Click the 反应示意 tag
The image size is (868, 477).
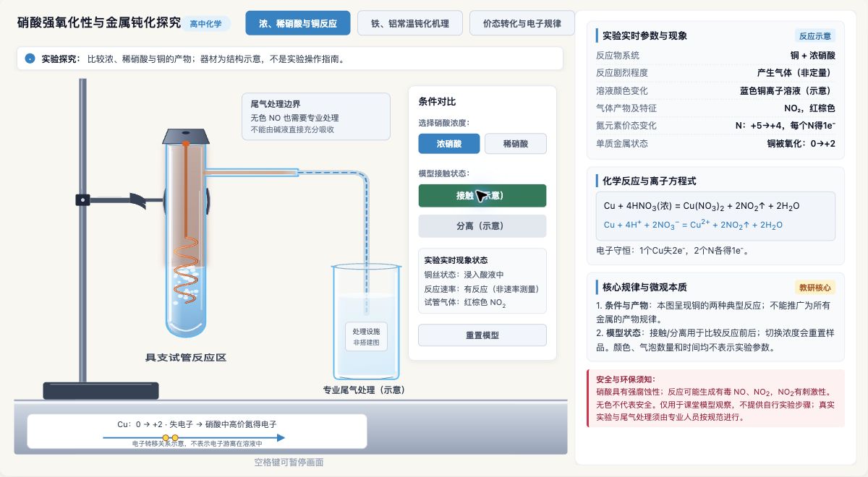click(814, 35)
